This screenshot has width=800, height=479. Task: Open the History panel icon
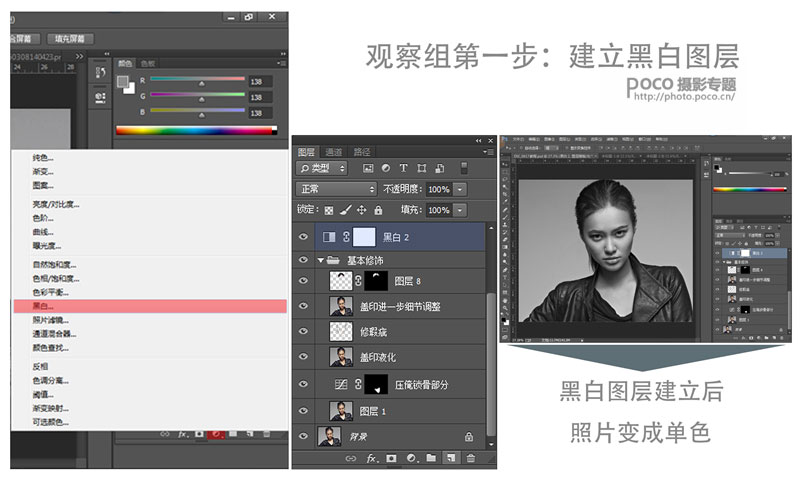[x=101, y=72]
